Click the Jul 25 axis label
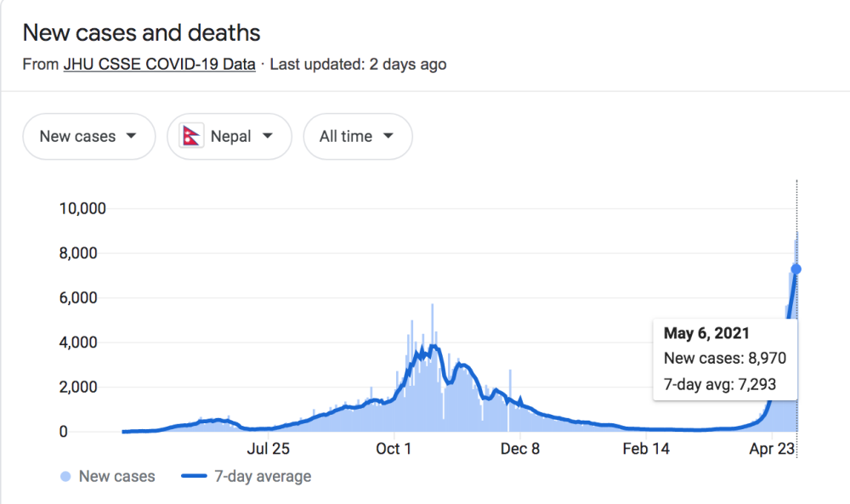 point(269,449)
